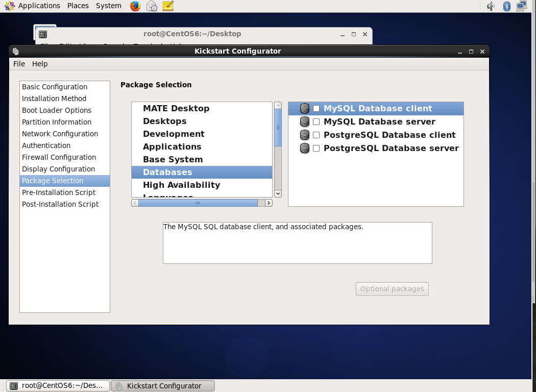The image size is (536, 392).
Task: Close the Kickstart Configurator window
Action: coord(482,52)
